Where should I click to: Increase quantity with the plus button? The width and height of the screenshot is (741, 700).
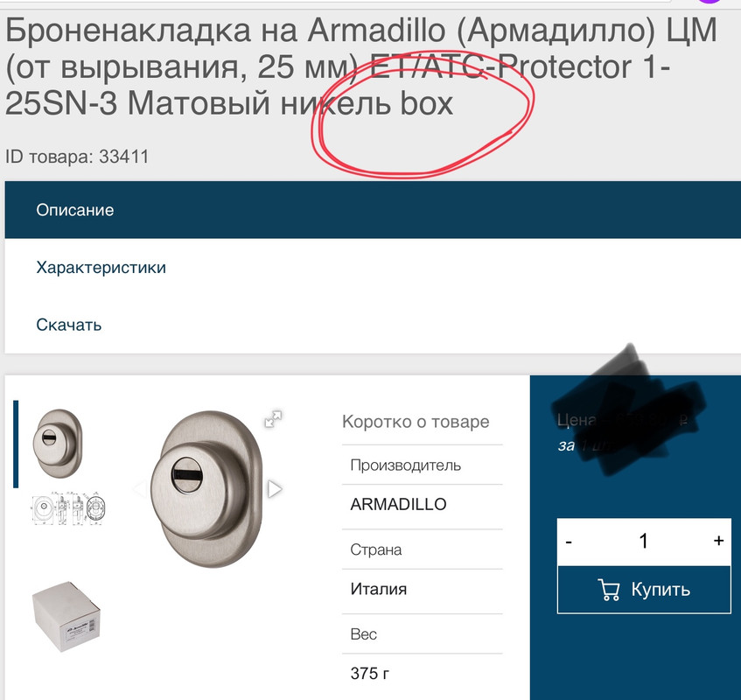(x=718, y=540)
